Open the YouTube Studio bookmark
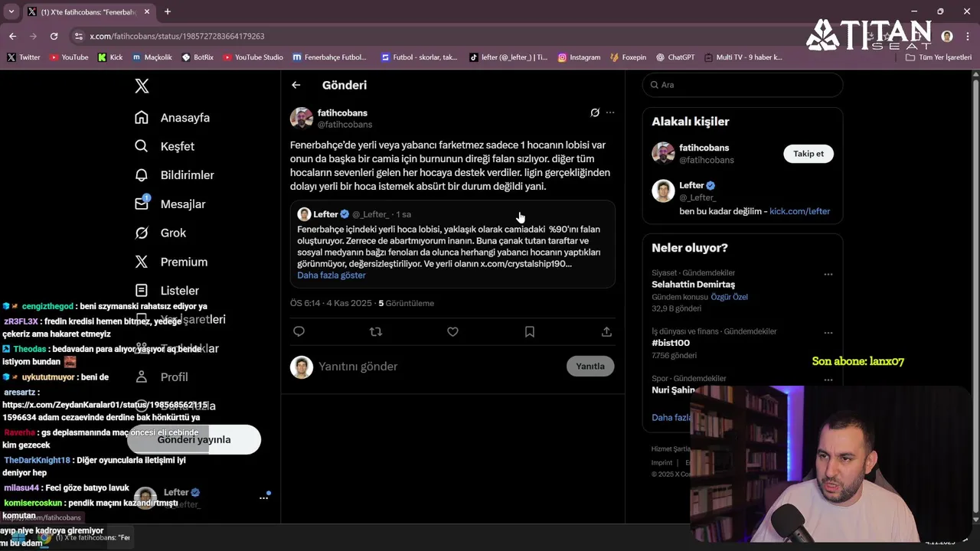This screenshot has width=980, height=551. [253, 57]
